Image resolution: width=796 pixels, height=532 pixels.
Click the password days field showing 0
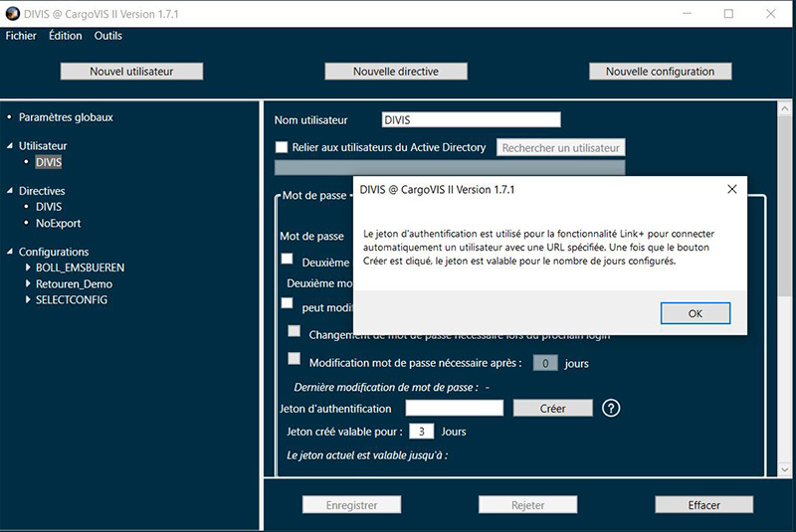click(545, 363)
